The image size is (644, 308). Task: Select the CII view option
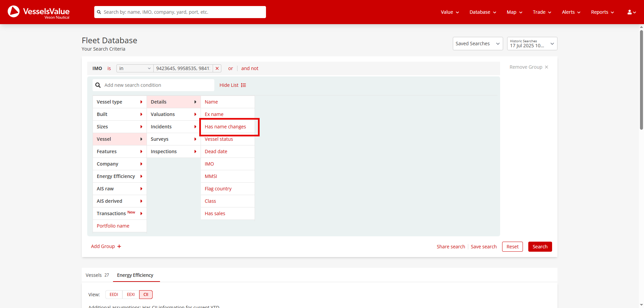click(x=146, y=295)
